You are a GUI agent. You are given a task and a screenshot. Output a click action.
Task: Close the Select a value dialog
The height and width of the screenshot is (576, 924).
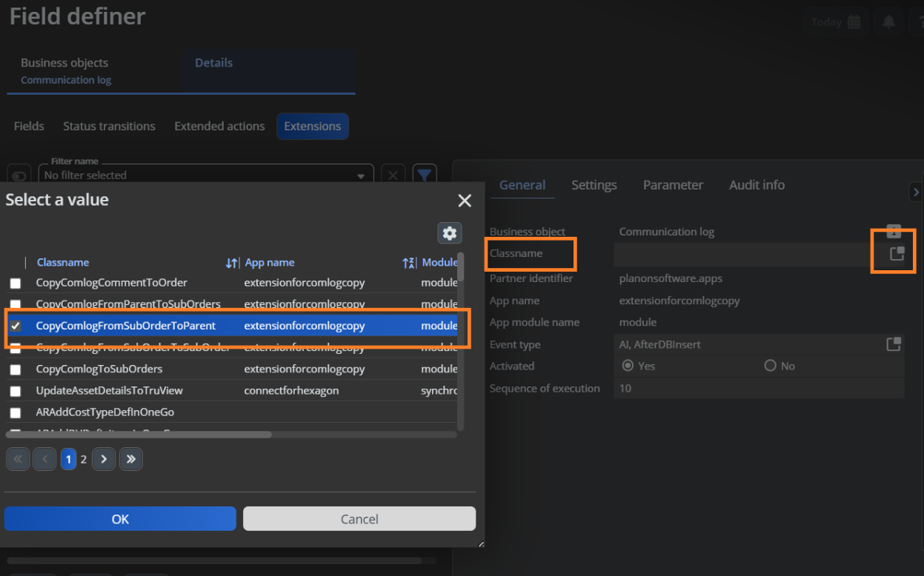pyautogui.click(x=465, y=201)
